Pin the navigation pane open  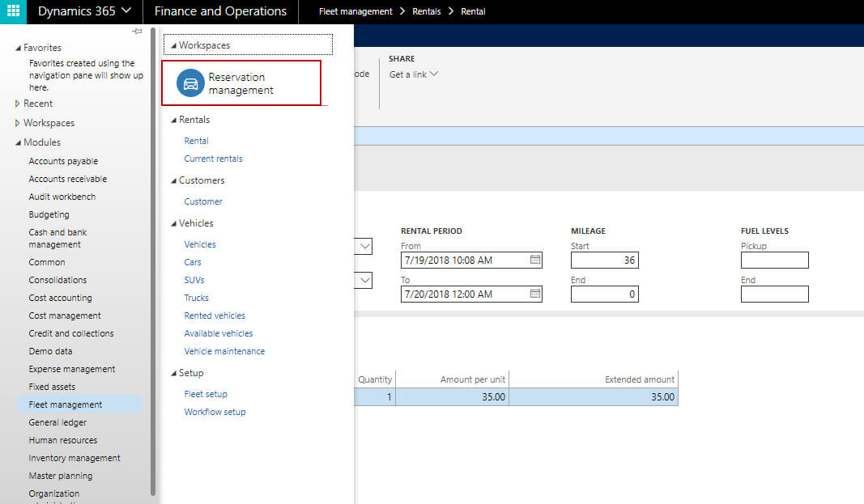pos(137,32)
